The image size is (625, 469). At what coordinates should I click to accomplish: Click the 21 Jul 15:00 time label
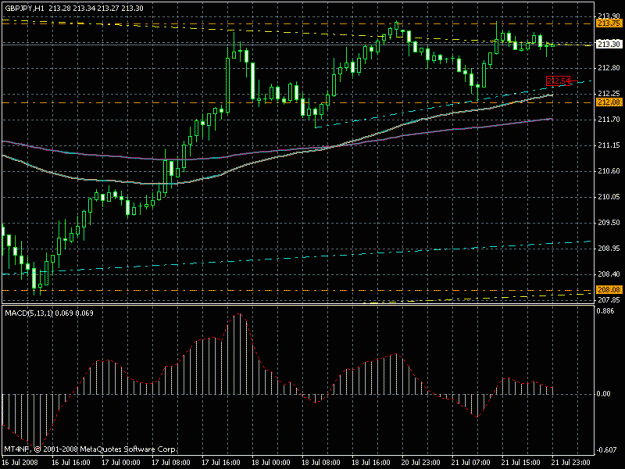pyautogui.click(x=521, y=463)
